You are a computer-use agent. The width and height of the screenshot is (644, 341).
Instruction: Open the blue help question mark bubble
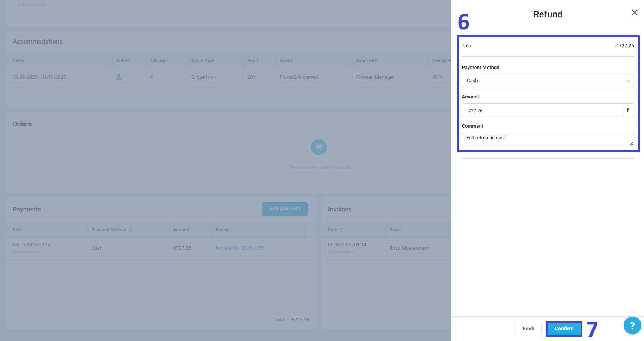click(x=632, y=326)
